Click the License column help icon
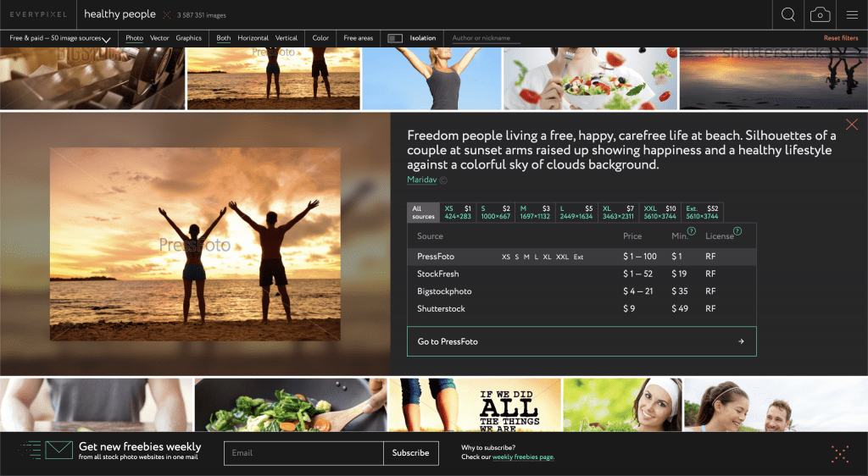868x476 pixels. [737, 231]
